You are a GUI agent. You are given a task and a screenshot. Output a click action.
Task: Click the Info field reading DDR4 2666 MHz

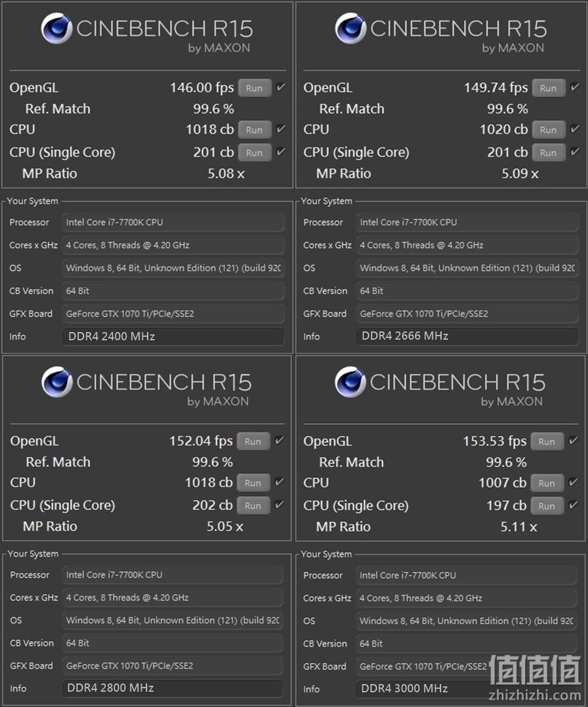(467, 337)
